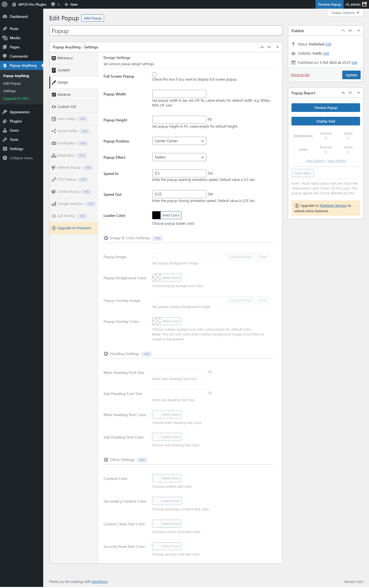
Task: Collapse the Publish panel
Action: 358,31
